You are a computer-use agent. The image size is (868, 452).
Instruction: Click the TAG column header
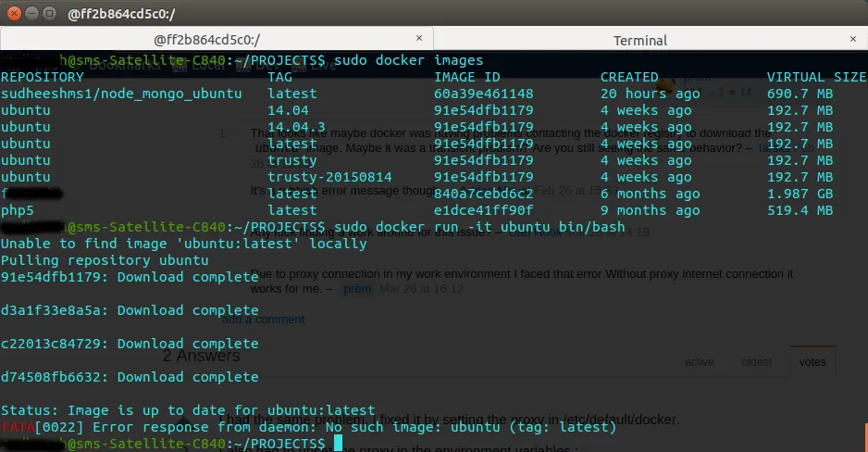point(280,77)
